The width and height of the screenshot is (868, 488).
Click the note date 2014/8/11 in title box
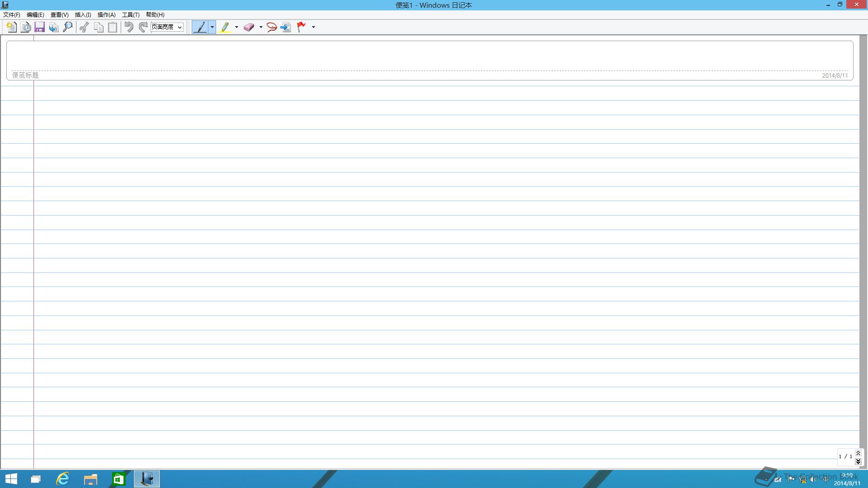click(x=835, y=75)
